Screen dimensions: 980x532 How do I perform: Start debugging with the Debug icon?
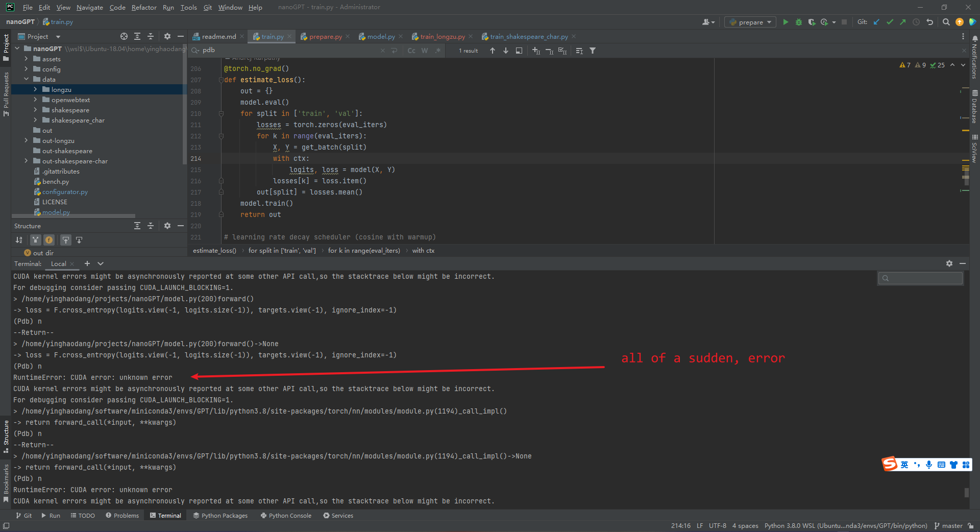click(799, 22)
